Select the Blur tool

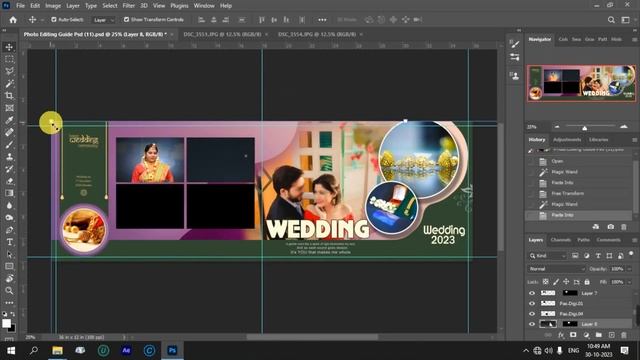coord(9,205)
